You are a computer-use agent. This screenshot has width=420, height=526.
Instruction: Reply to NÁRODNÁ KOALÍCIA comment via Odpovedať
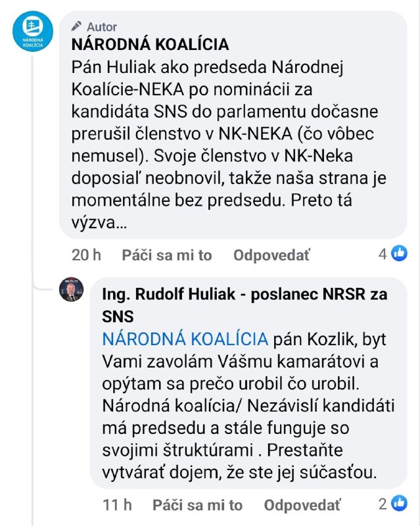tap(271, 255)
